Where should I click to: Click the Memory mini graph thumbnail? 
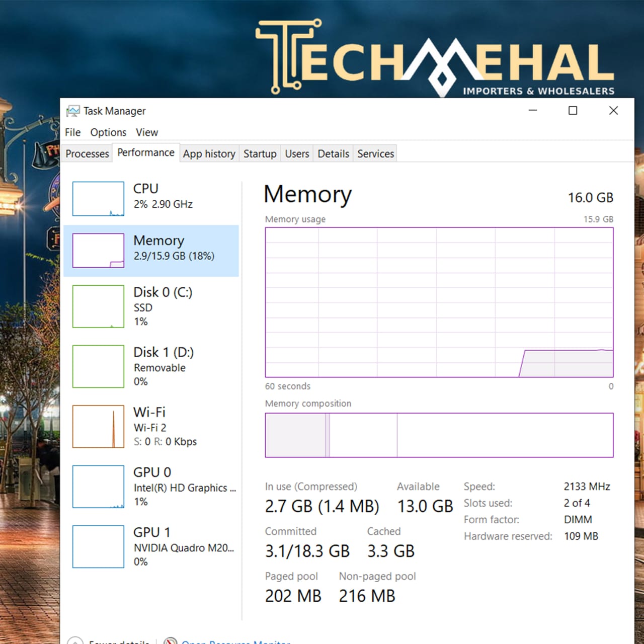coord(98,251)
